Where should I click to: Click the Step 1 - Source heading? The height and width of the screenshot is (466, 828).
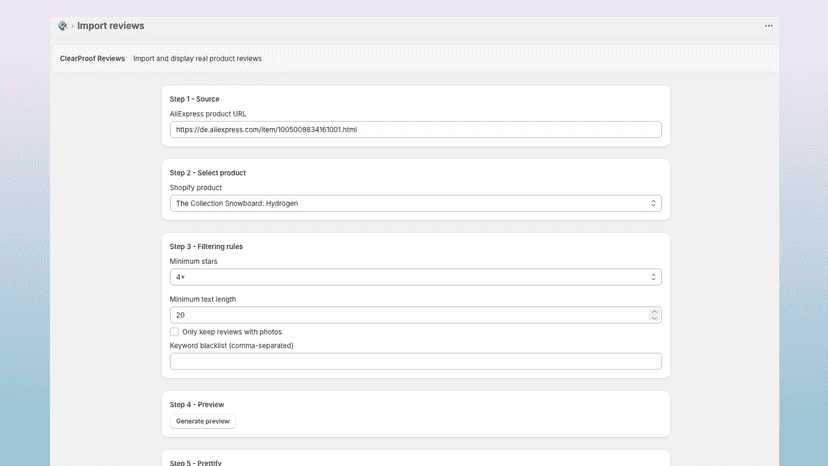point(194,99)
